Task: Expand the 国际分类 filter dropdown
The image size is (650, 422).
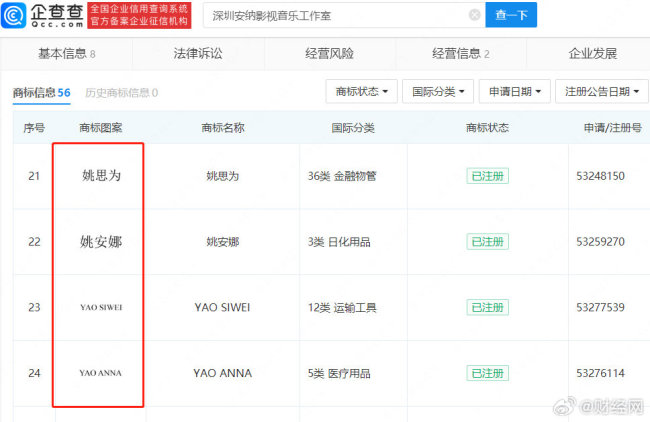Action: point(438,91)
